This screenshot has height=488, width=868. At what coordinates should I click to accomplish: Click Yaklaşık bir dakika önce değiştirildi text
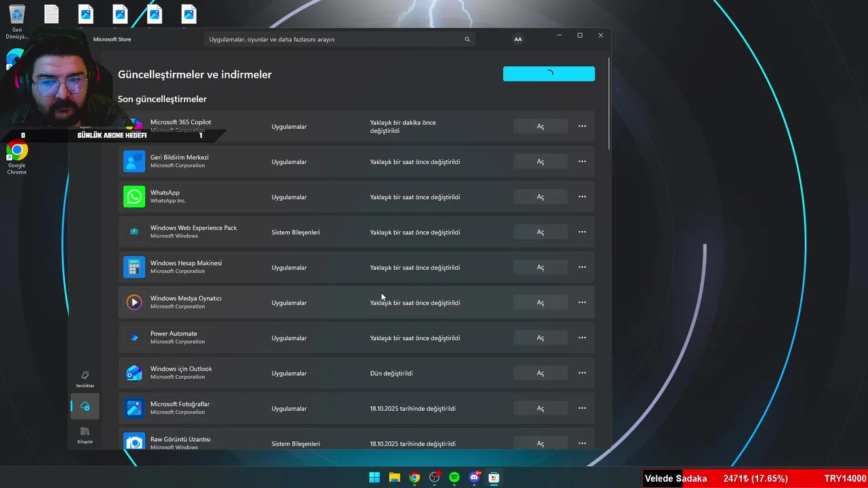(x=403, y=127)
